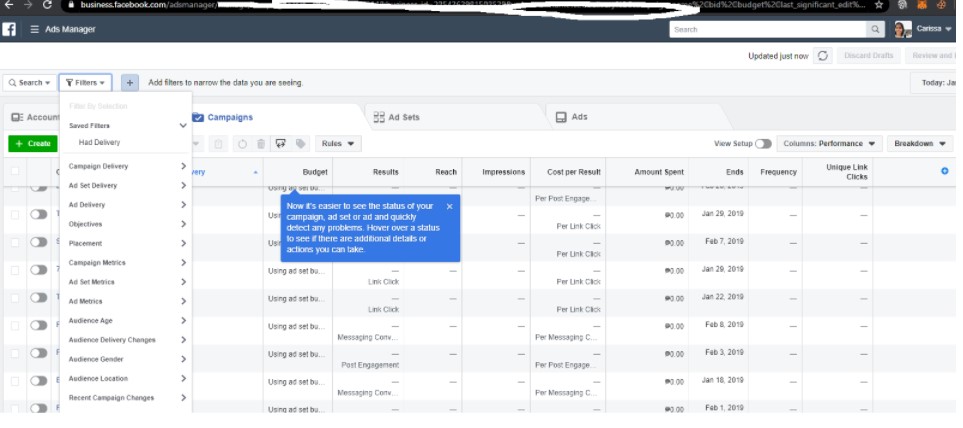Click the fox-shaped orange browser extension icon

click(x=922, y=5)
